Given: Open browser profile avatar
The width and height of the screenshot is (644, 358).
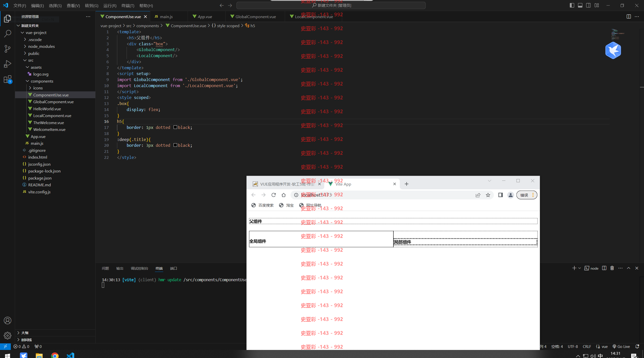Looking at the screenshot, I should coord(510,195).
